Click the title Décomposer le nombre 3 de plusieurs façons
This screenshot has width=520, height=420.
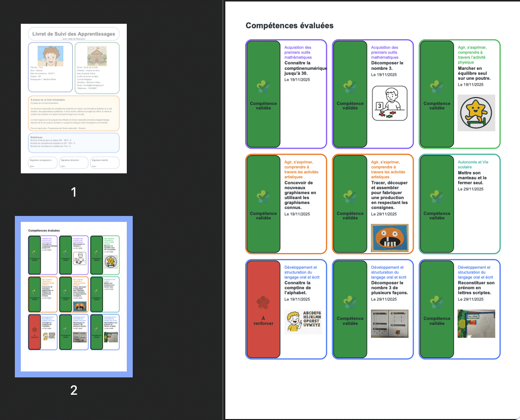click(389, 288)
